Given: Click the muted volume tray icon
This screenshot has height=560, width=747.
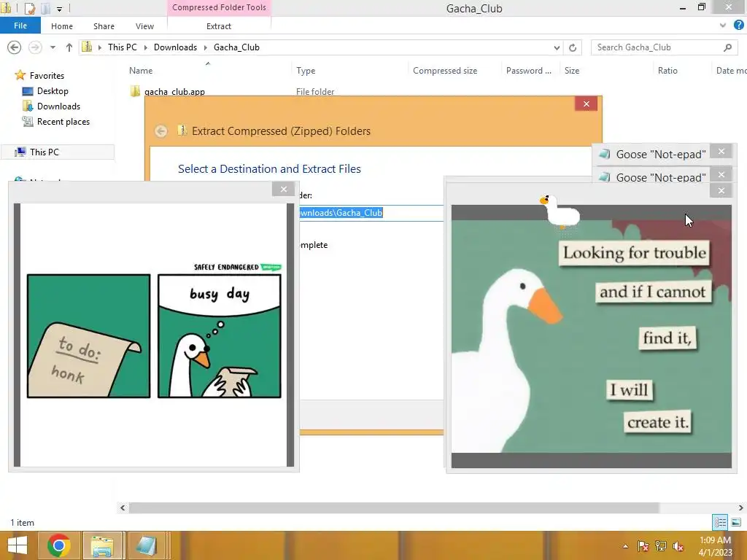Looking at the screenshot, I should pyautogui.click(x=678, y=546).
